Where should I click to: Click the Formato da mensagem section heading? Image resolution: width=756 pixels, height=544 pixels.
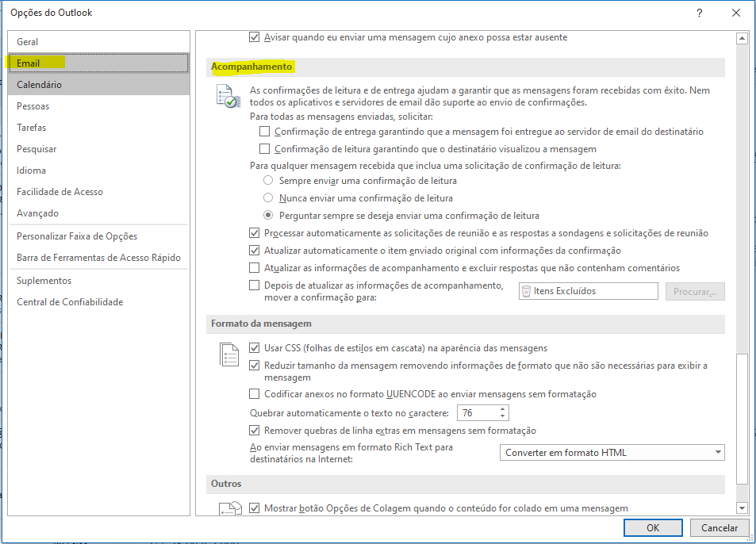pyautogui.click(x=261, y=324)
